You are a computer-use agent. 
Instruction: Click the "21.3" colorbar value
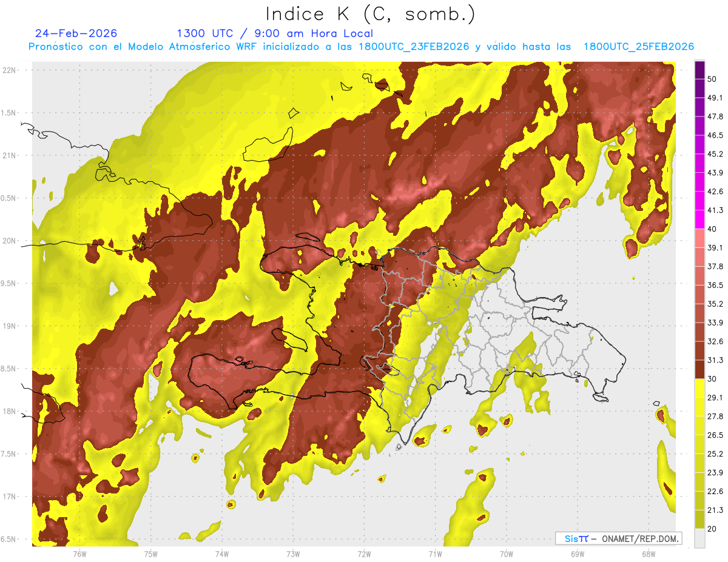[715, 510]
